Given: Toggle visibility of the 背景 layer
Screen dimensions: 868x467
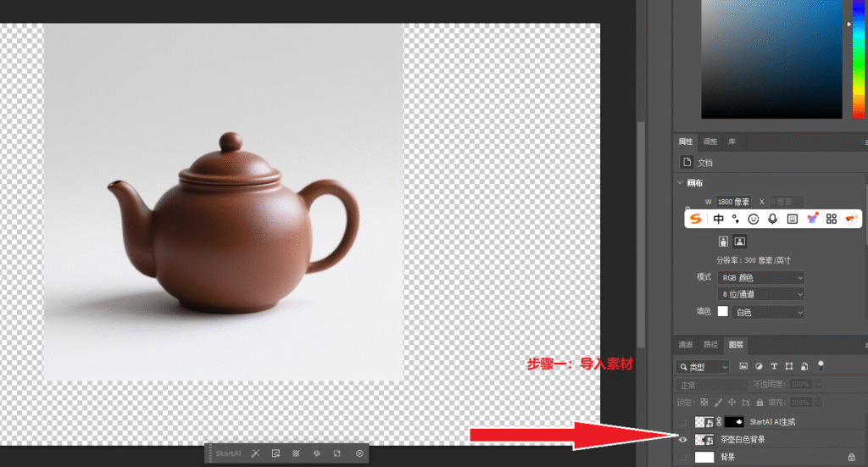Looking at the screenshot, I should (x=683, y=457).
